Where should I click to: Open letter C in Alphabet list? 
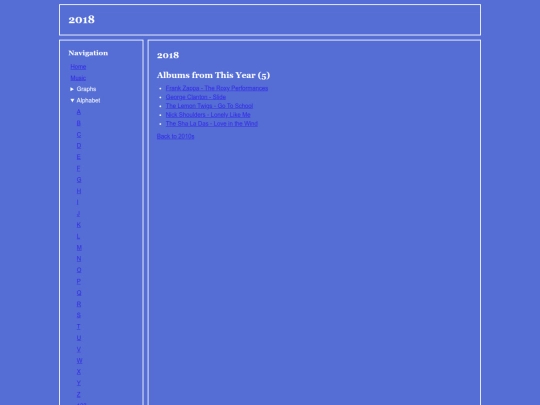(x=79, y=134)
